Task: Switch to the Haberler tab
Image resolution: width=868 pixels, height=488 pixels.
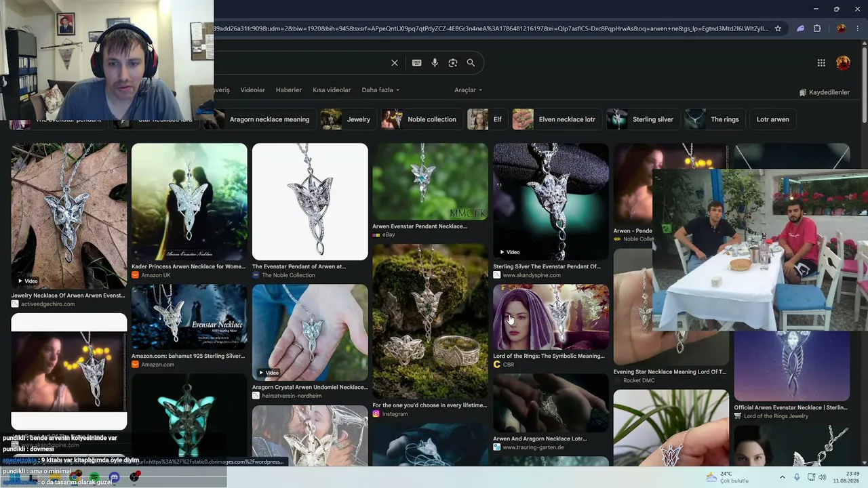Action: [x=289, y=90]
